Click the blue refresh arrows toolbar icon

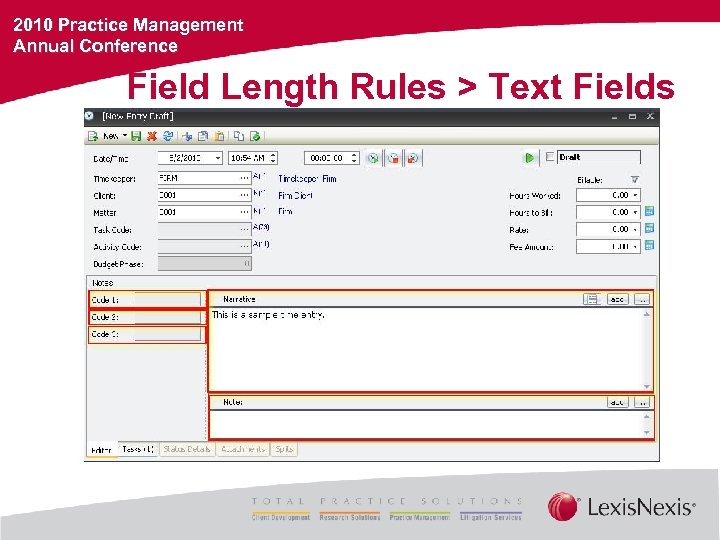(168, 136)
